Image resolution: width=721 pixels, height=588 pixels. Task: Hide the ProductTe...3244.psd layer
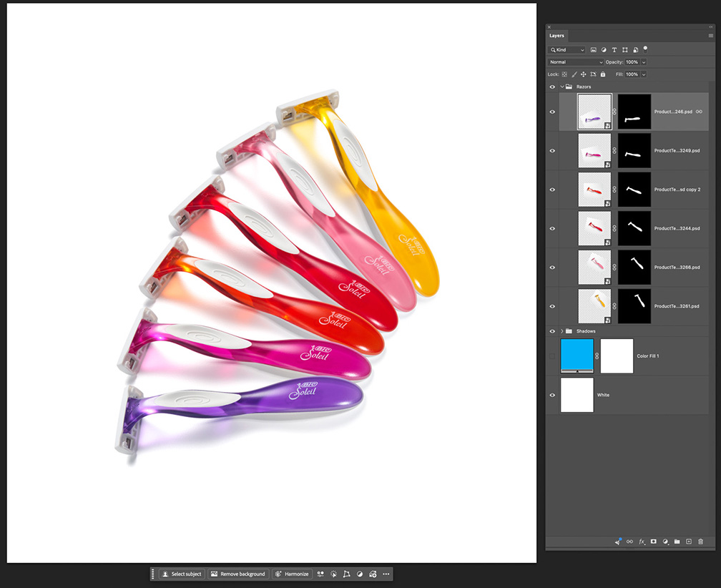click(x=552, y=228)
